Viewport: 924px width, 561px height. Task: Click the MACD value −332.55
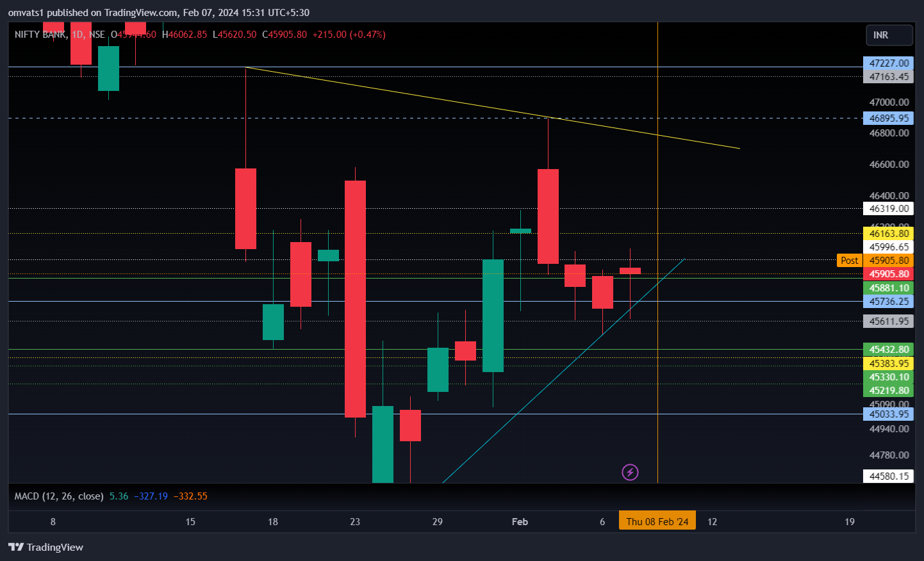190,496
